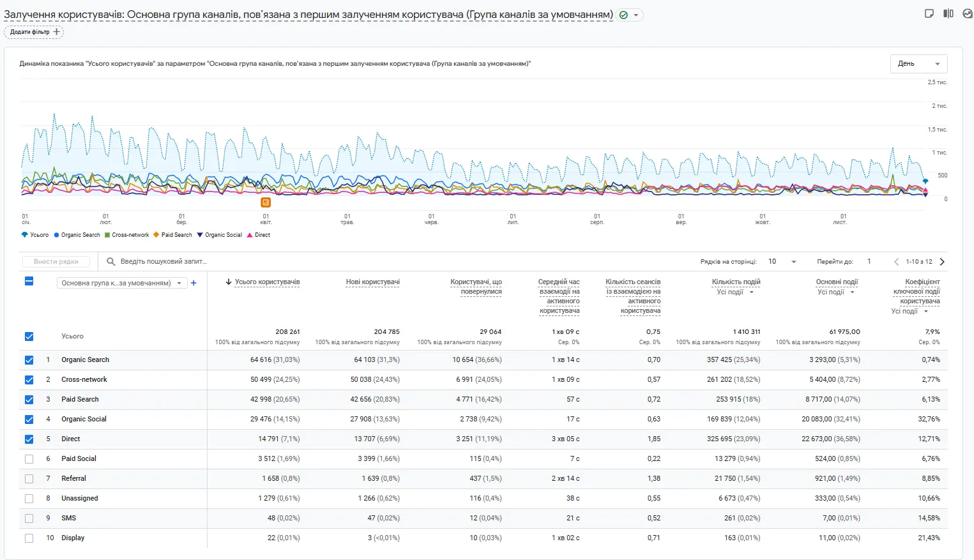Image resolution: width=974 pixels, height=560 pixels.
Task: Go to next page of table rows
Action: click(x=942, y=261)
